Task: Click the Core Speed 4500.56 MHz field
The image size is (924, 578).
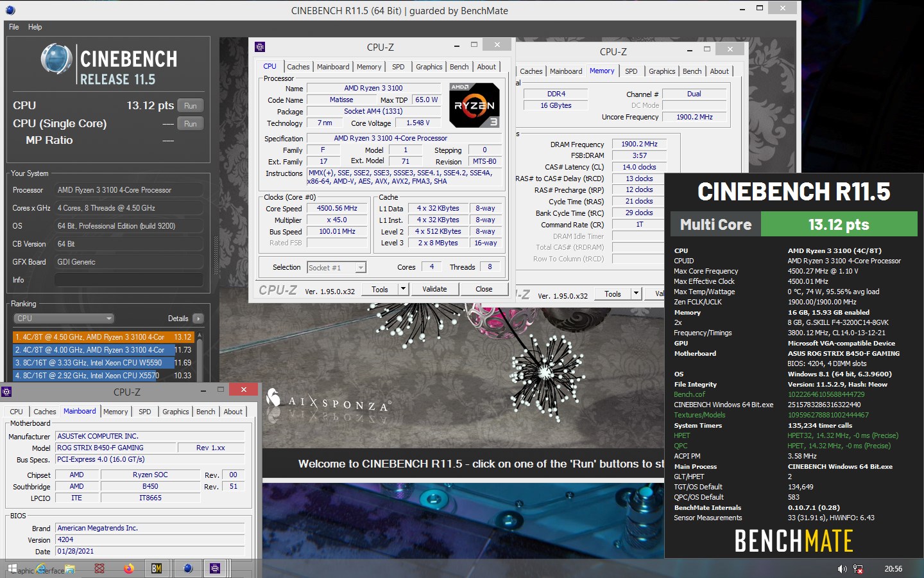Action: click(x=337, y=209)
